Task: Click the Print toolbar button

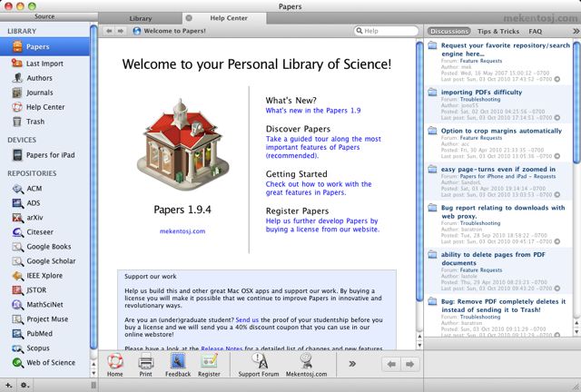Action: tap(145, 365)
